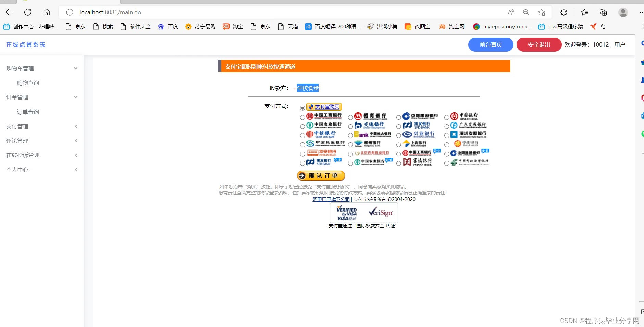The width and height of the screenshot is (644, 327).
Task: Open the 苏宁易购 bookmark
Action: [200, 27]
